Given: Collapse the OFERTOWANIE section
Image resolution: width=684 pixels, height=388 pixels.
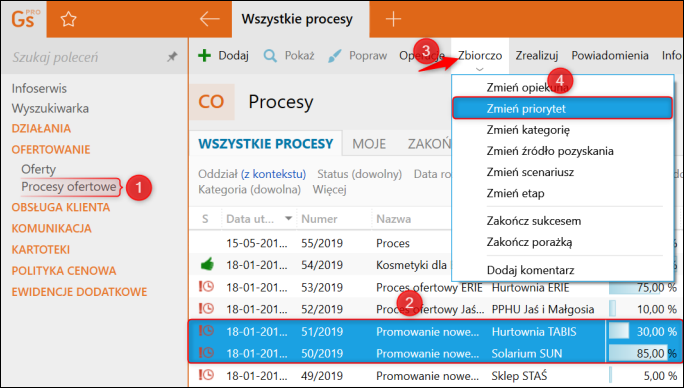Looking at the screenshot, I should coord(51,149).
